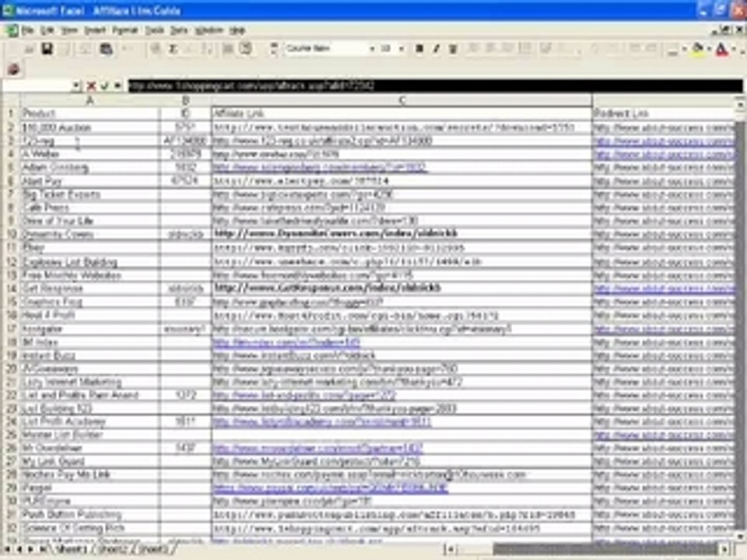The height and width of the screenshot is (560, 747).
Task: Open the Window menu
Action: (x=209, y=30)
